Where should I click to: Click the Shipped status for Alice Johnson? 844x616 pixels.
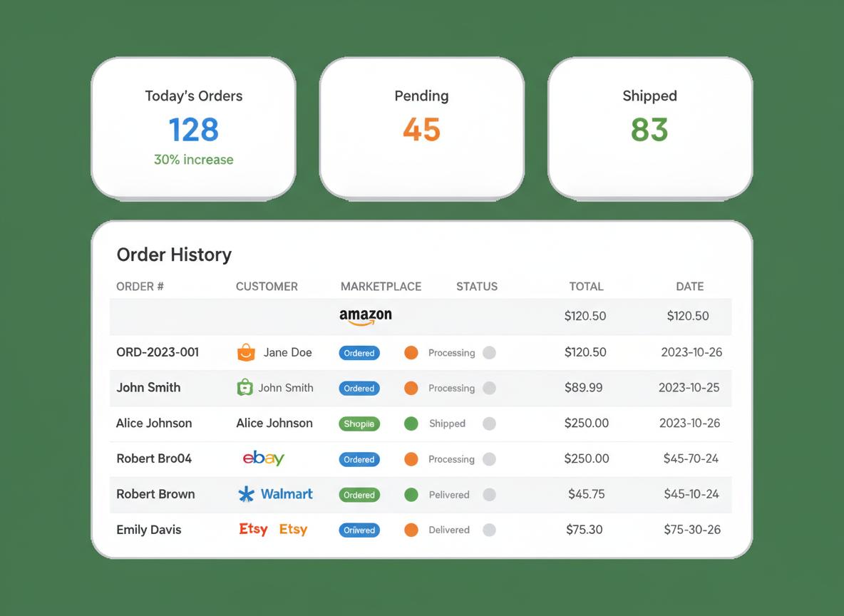pyautogui.click(x=447, y=423)
